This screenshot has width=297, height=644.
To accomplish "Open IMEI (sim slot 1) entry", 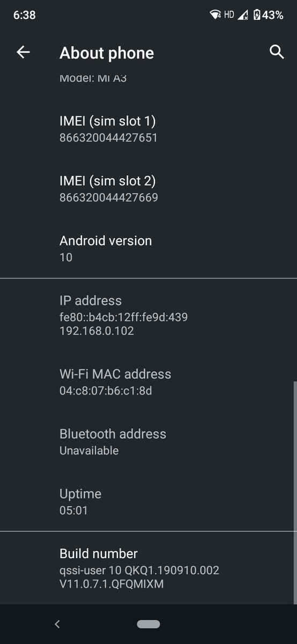I will pos(148,129).
